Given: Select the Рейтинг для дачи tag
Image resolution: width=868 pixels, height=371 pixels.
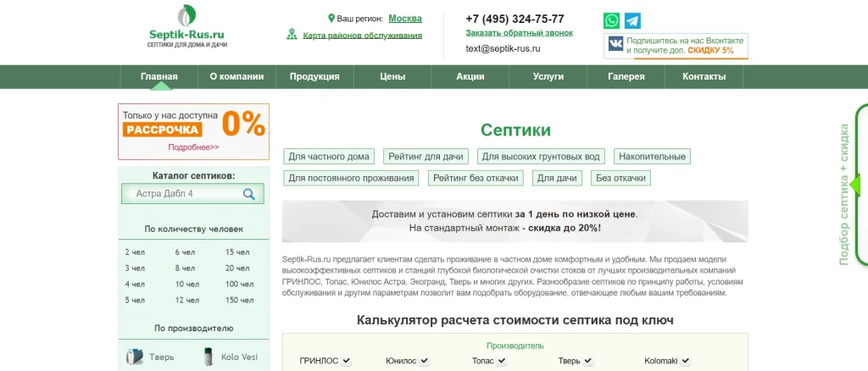Looking at the screenshot, I should click(x=426, y=157).
